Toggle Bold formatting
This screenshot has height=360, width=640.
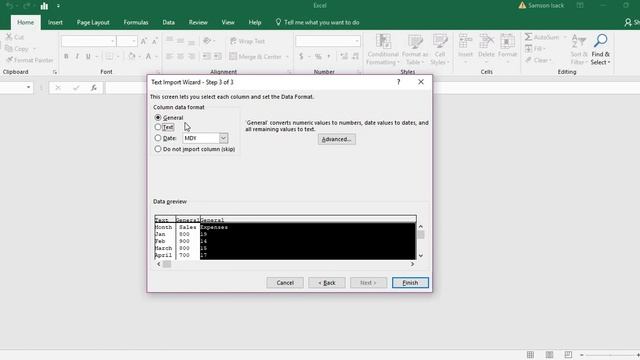click(x=66, y=56)
